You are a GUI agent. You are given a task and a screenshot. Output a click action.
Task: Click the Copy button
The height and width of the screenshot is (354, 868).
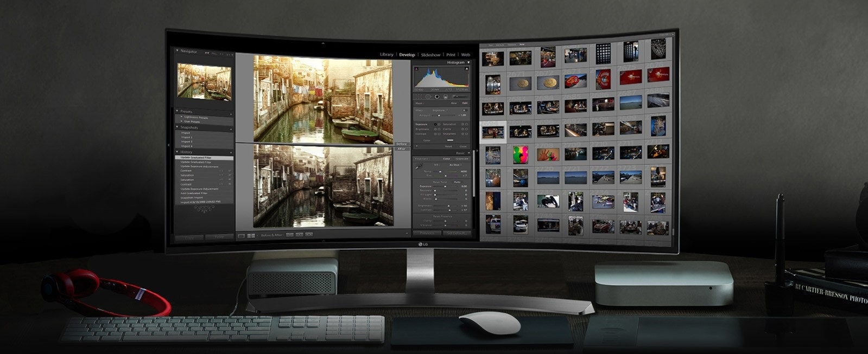coord(189,237)
